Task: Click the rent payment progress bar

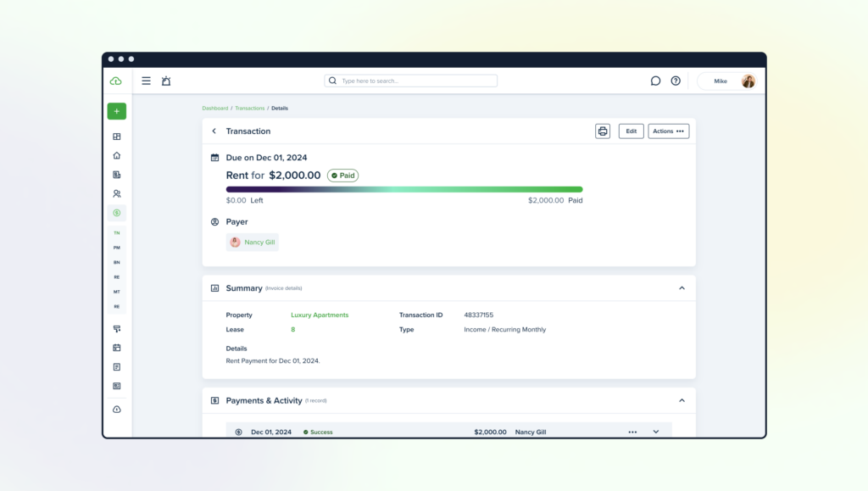Action: [404, 189]
